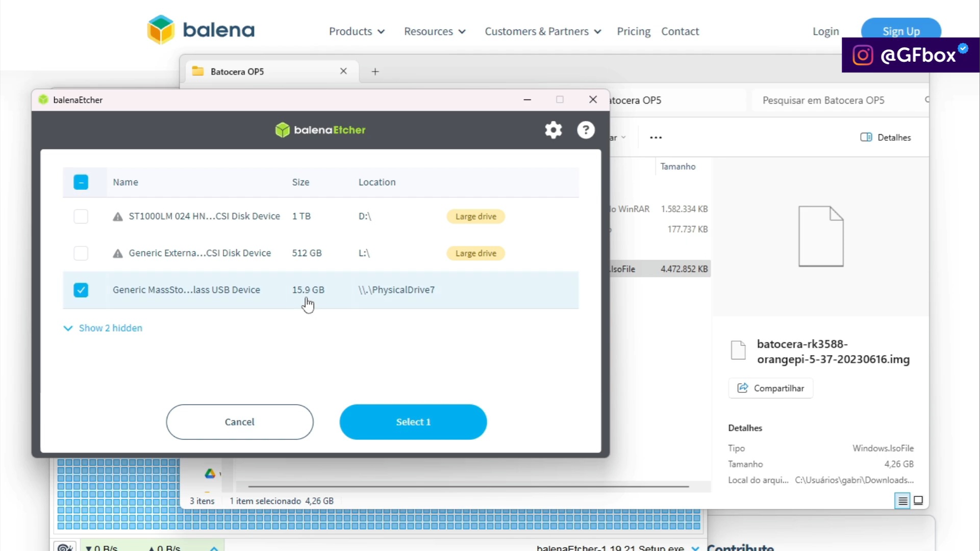Check the ST1000LM 1 TB drive checkbox
This screenshot has height=551, width=980.
(81, 216)
